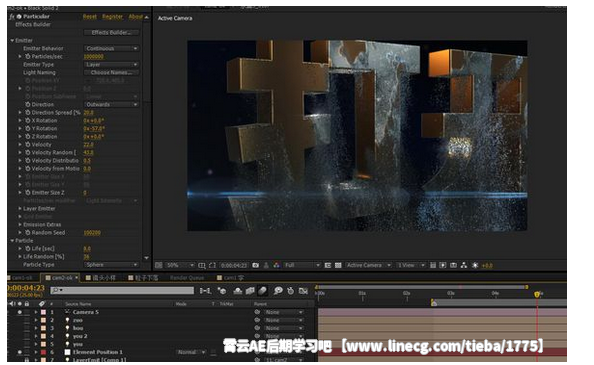
Task: Click Register link for Particular
Action: pyautogui.click(x=113, y=17)
